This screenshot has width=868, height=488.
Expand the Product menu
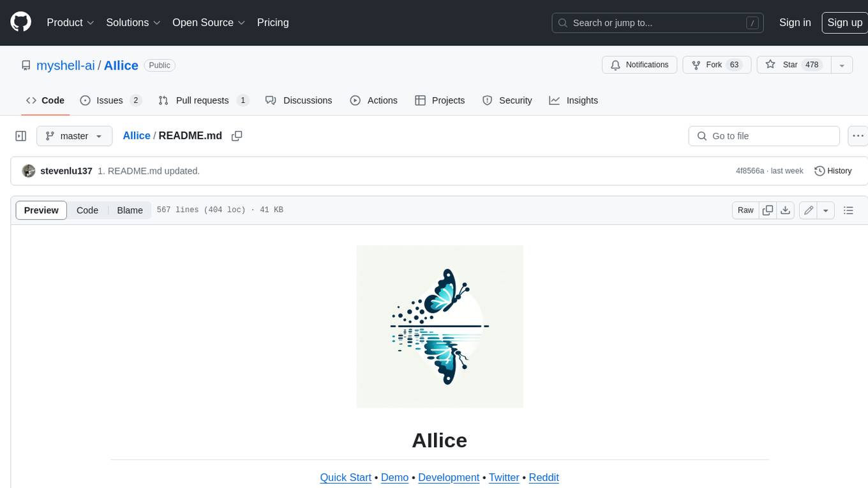[70, 22]
